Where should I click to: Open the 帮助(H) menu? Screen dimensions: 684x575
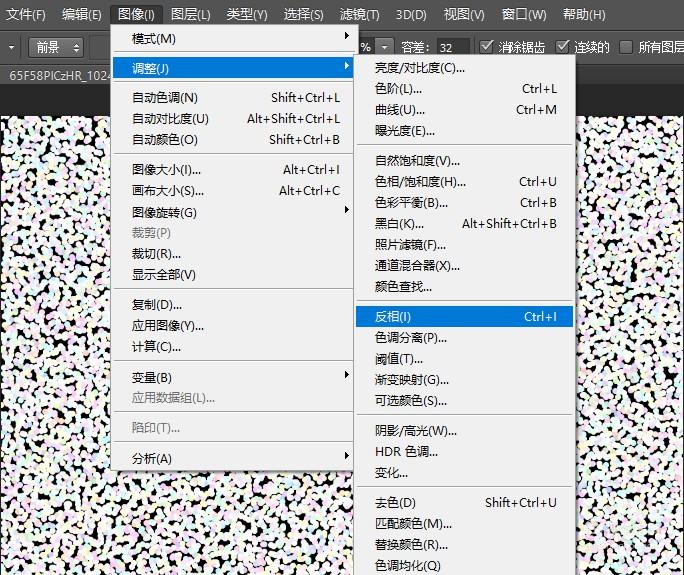point(584,14)
